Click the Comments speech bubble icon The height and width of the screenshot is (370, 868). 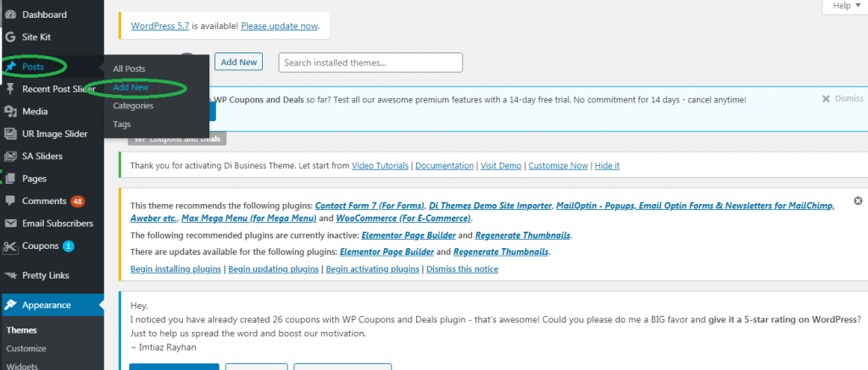(x=10, y=202)
